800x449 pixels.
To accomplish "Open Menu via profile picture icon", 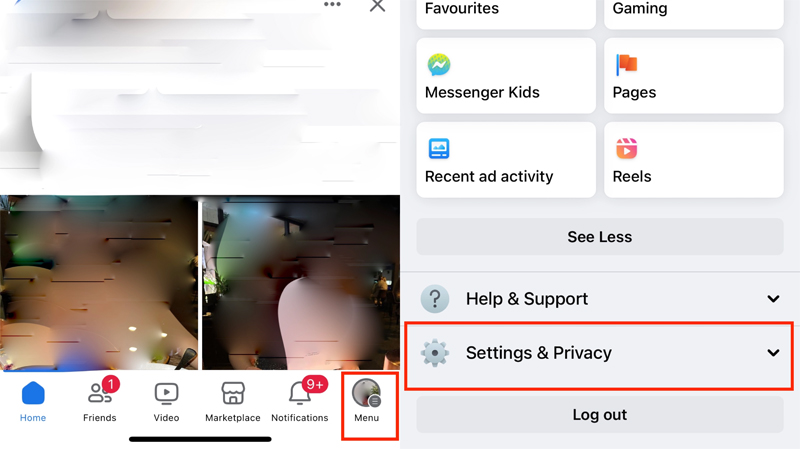I will click(366, 393).
